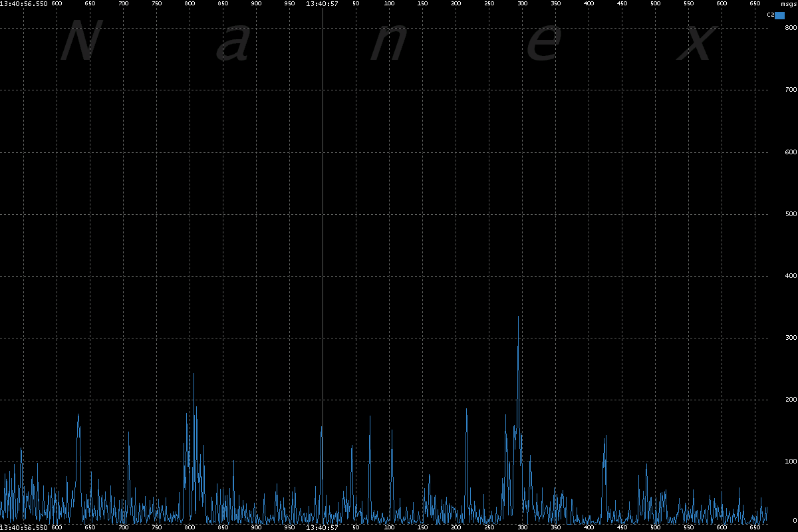Click the y-axis "200" msgs value

791,400
